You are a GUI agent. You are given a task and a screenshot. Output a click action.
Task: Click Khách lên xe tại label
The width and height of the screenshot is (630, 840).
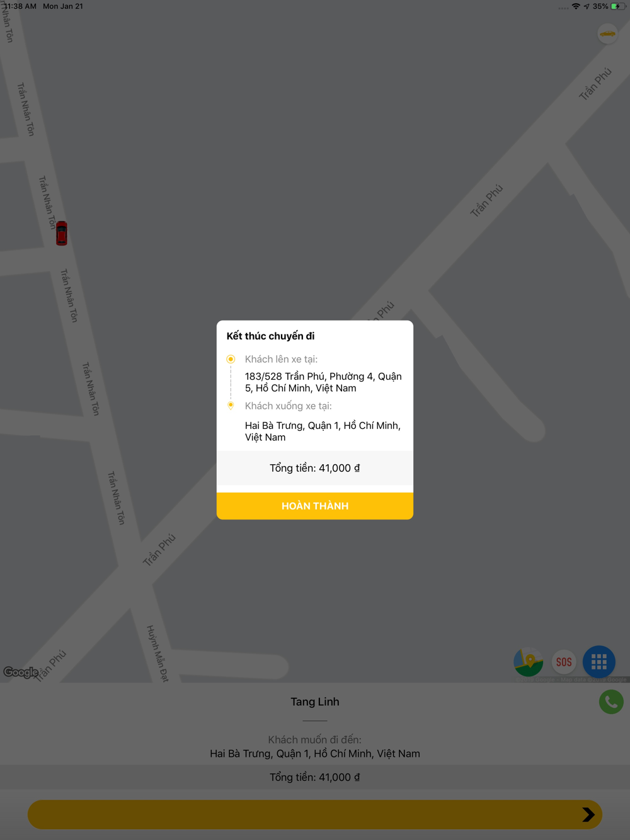click(281, 359)
